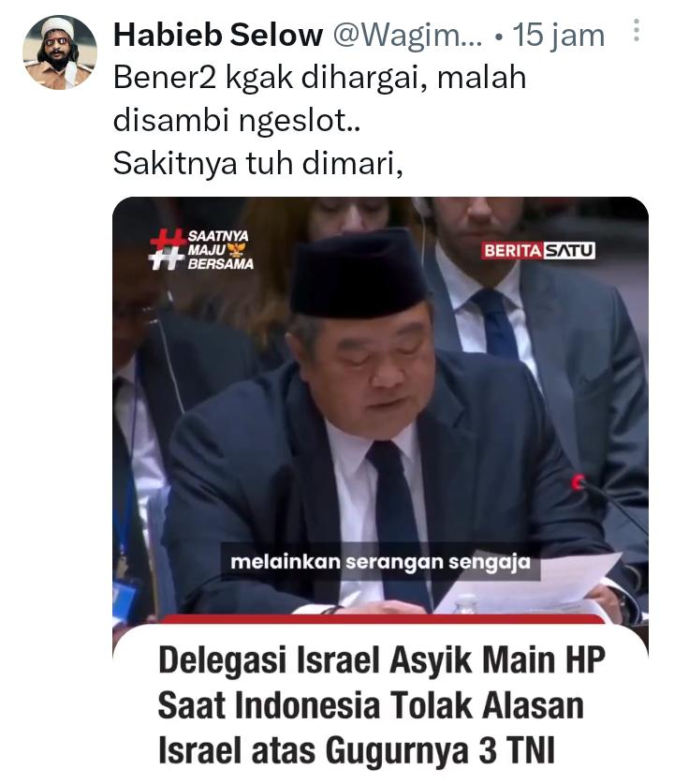This screenshot has width=674, height=784.
Task: Click the headline Delegasi Israel Asyik Main HP
Action: coord(382,660)
